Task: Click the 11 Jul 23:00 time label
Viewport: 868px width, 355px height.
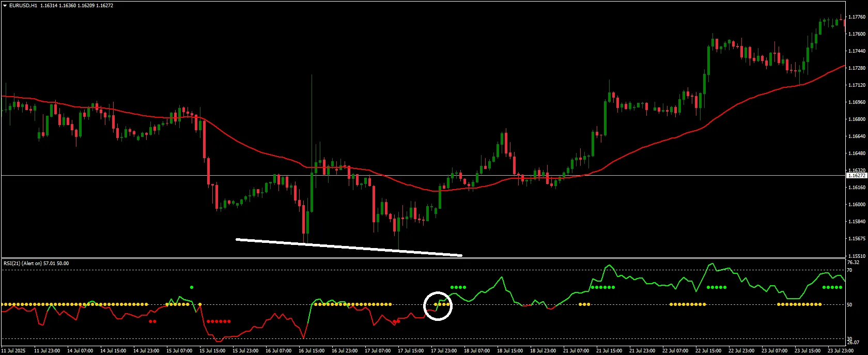Action: [47, 351]
